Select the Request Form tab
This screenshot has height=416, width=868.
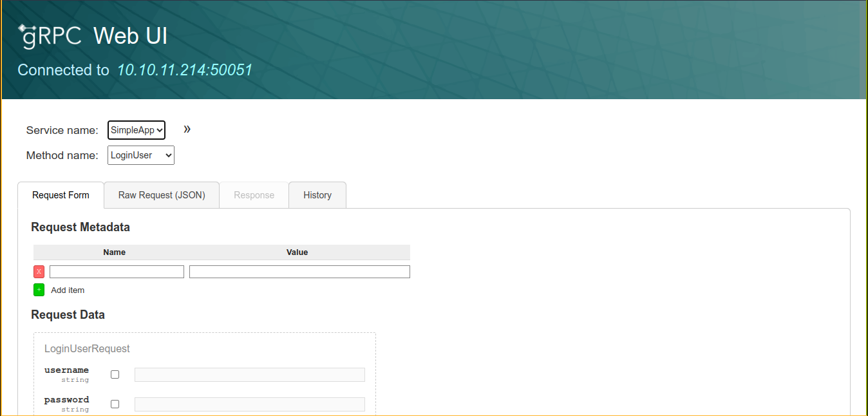coord(61,195)
